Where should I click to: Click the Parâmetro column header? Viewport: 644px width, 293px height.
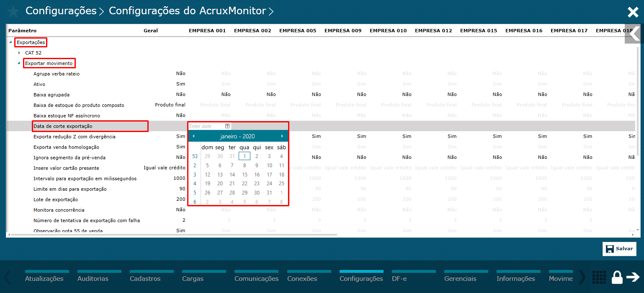point(23,31)
